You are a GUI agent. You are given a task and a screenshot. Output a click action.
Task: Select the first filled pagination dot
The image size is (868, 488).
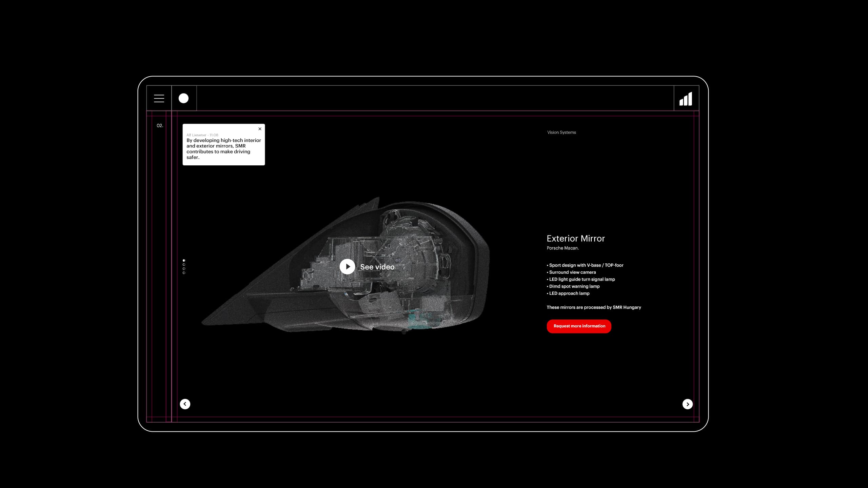coord(184,261)
